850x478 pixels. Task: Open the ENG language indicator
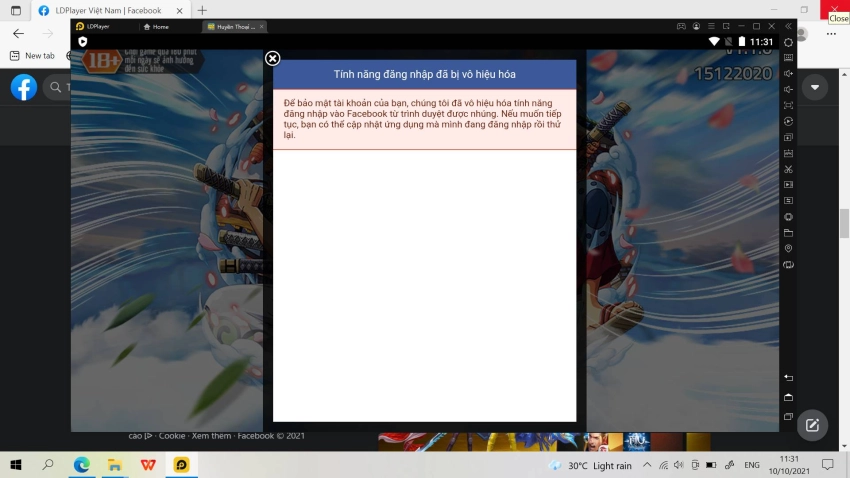(x=751, y=465)
